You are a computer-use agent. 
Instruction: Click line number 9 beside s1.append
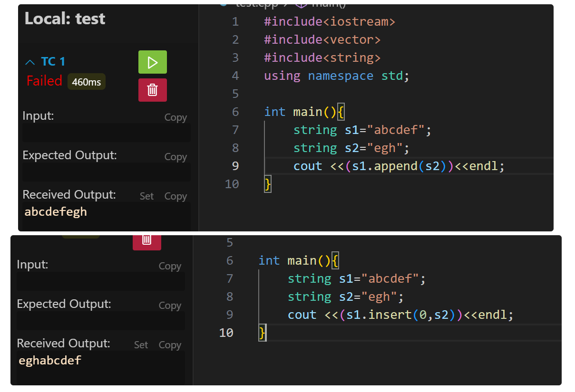pyautogui.click(x=235, y=166)
